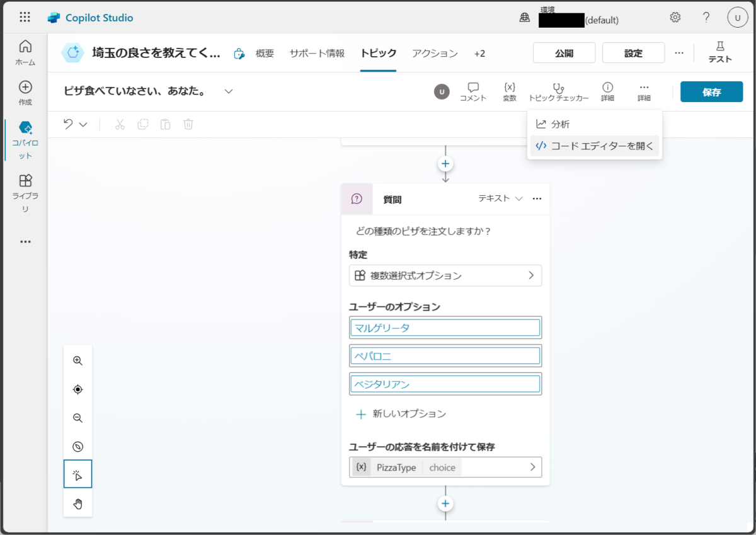
Task: Add node above the 質問 node
Action: (x=445, y=164)
